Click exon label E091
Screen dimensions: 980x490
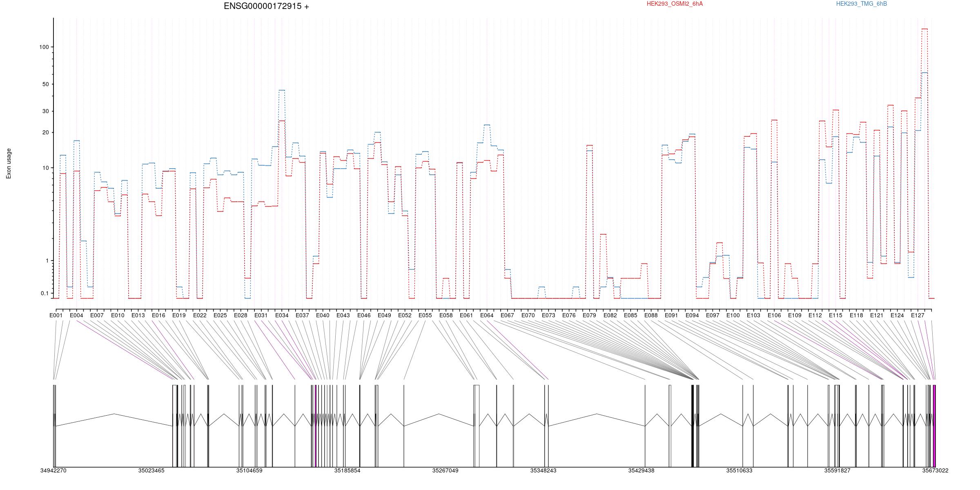(x=671, y=315)
